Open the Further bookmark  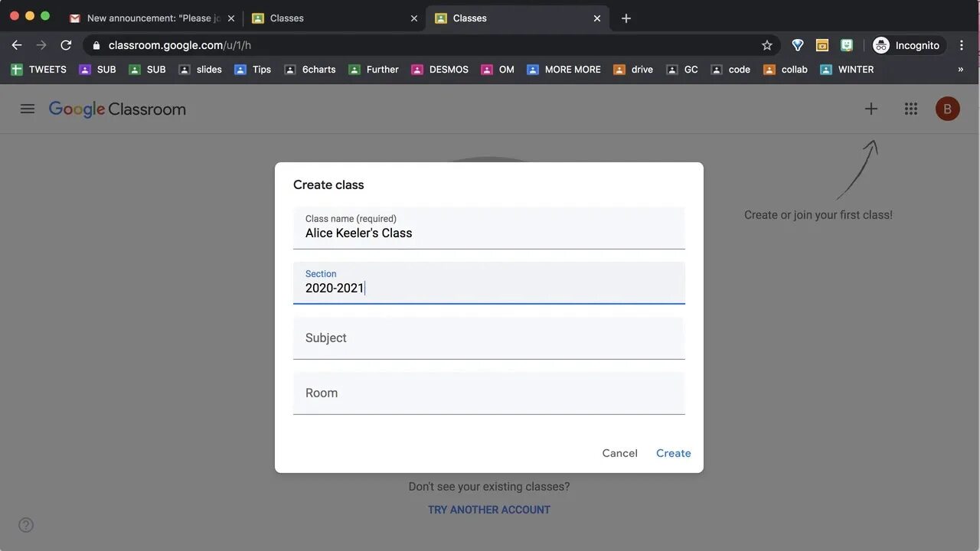tap(374, 70)
